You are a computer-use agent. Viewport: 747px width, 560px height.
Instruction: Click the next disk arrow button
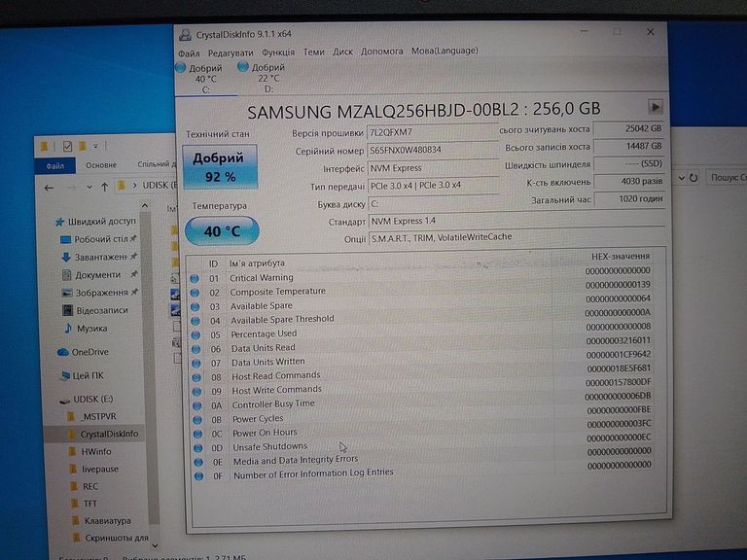click(656, 107)
